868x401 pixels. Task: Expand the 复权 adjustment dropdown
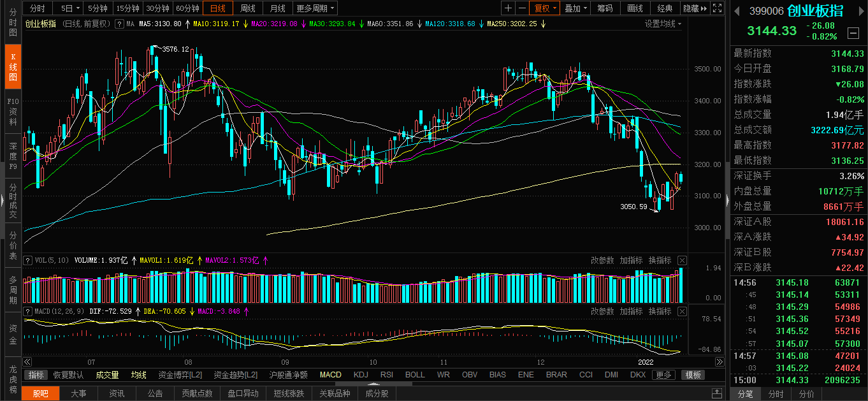[x=546, y=8]
